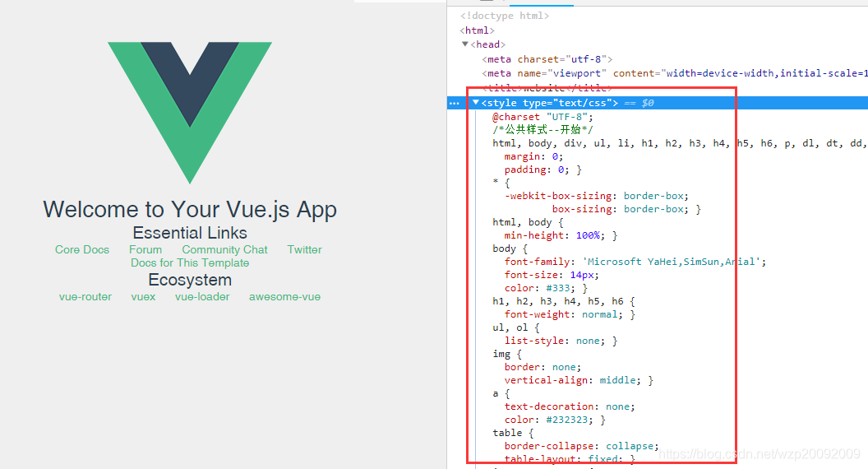The height and width of the screenshot is (469, 868).
Task: Open the vue-loader link
Action: click(202, 296)
